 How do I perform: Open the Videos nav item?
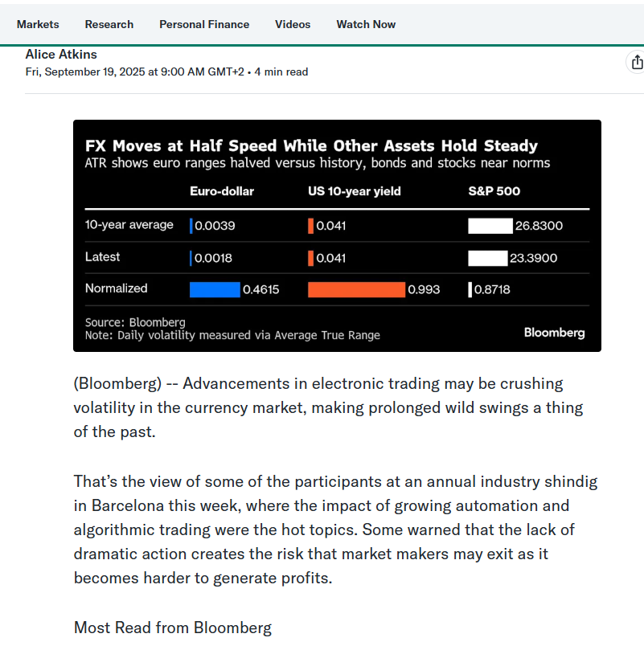(x=293, y=24)
